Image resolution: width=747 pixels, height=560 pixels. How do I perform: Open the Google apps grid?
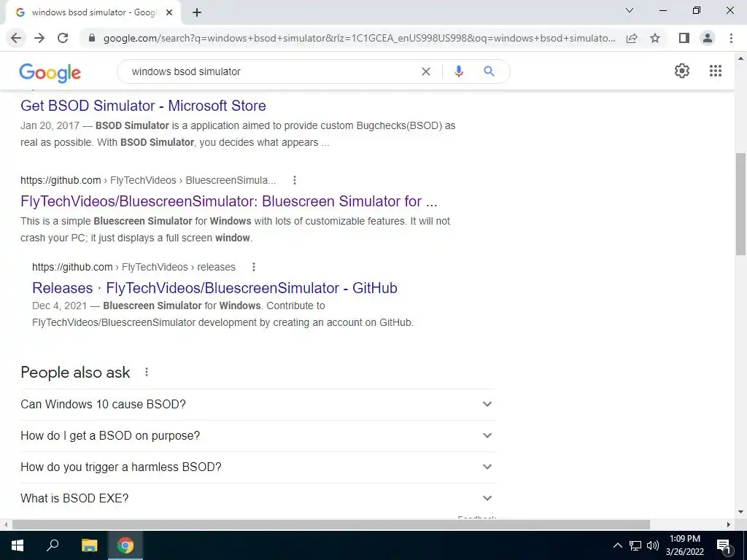(716, 71)
